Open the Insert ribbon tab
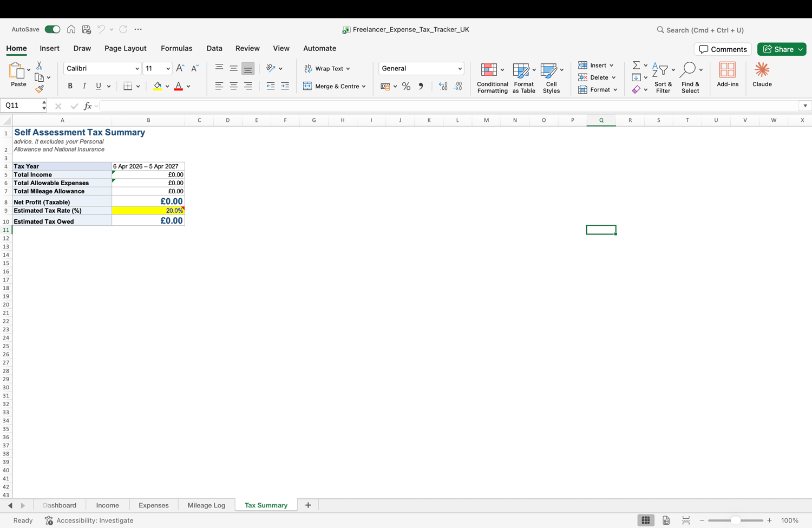The image size is (812, 528). (49, 48)
